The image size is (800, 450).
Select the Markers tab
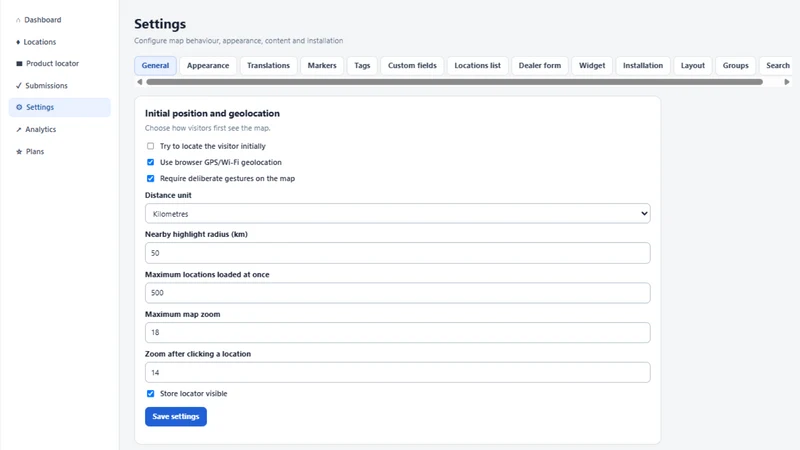coord(322,65)
